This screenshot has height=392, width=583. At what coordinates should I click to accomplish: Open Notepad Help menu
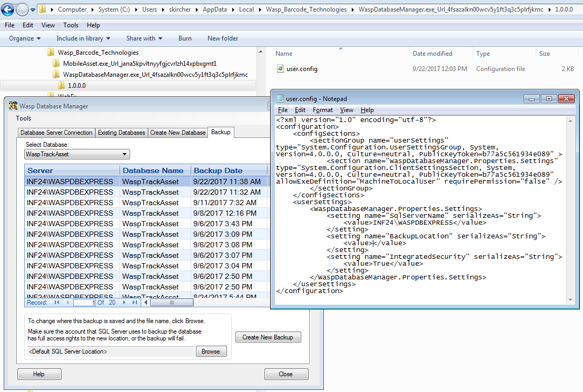[367, 110]
